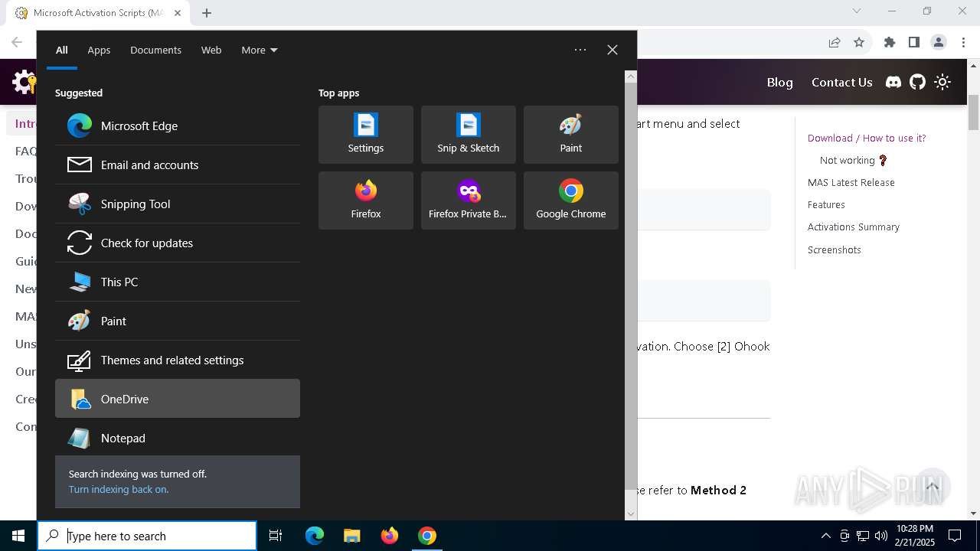The width and height of the screenshot is (980, 551).
Task: Select the All search tab
Action: (62, 50)
